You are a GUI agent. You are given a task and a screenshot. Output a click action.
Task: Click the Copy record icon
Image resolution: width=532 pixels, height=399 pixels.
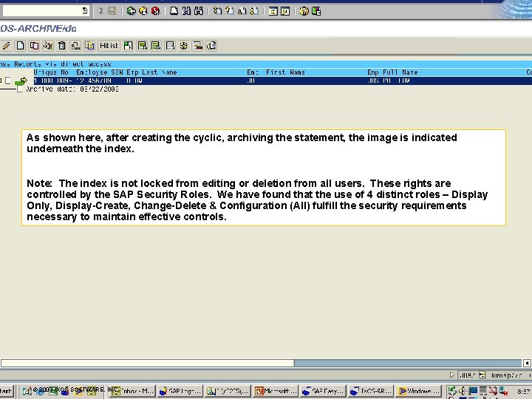coord(34,46)
